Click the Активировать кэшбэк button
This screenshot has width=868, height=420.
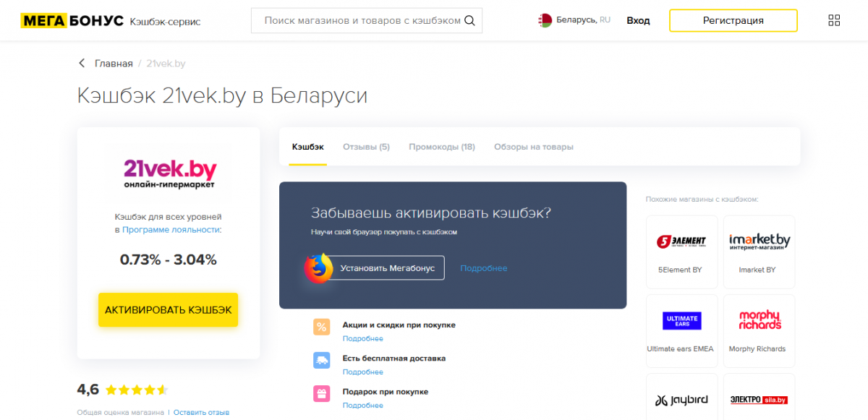pyautogui.click(x=168, y=309)
